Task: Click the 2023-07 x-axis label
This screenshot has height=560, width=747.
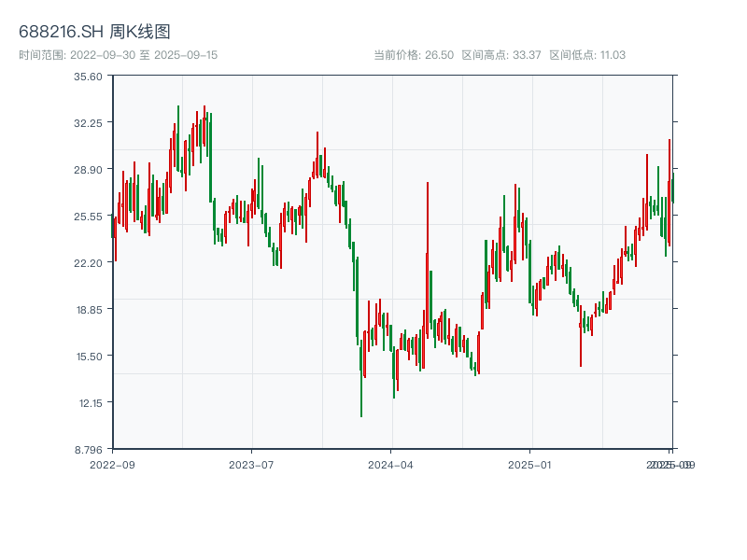Action: tap(251, 465)
